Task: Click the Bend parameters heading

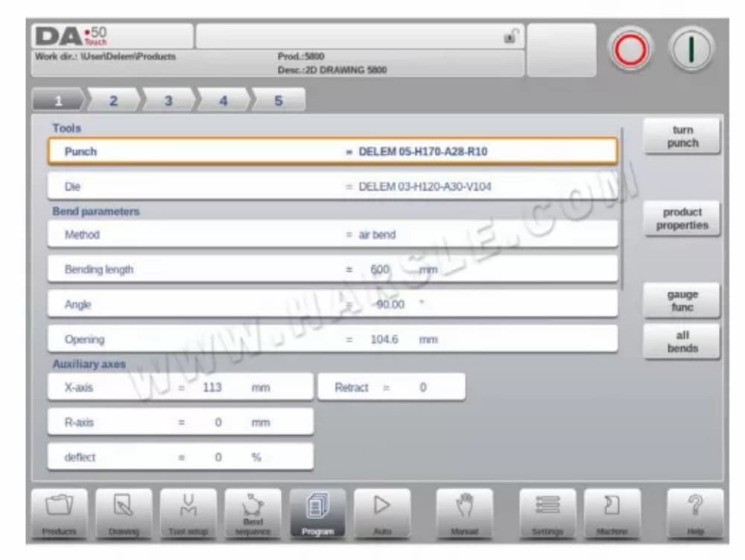Action: point(96,211)
